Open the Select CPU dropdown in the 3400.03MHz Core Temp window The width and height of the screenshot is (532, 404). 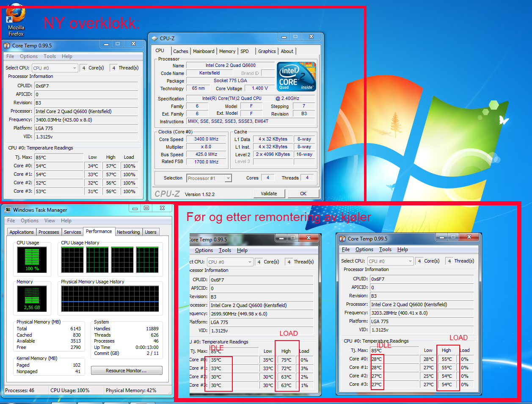click(55, 68)
